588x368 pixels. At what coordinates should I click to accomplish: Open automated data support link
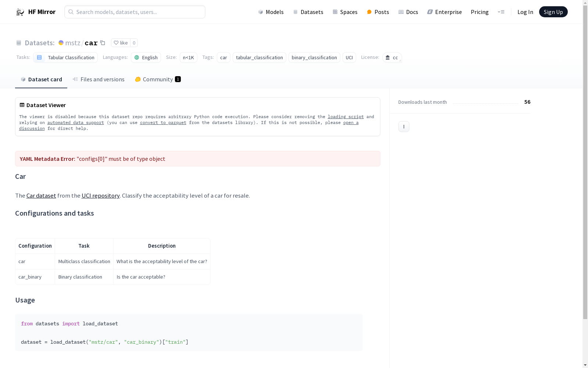point(76,123)
